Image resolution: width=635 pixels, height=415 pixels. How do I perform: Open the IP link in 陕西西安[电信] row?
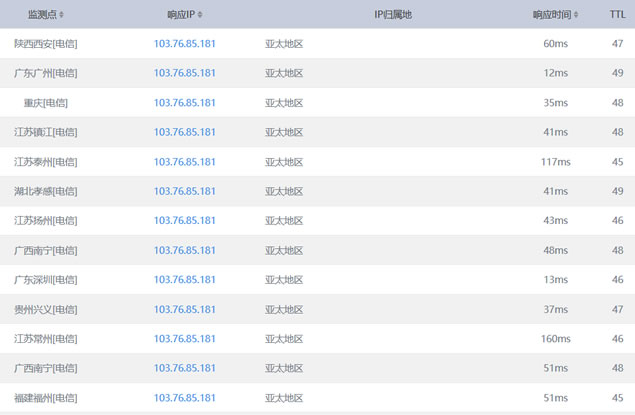[x=185, y=44]
